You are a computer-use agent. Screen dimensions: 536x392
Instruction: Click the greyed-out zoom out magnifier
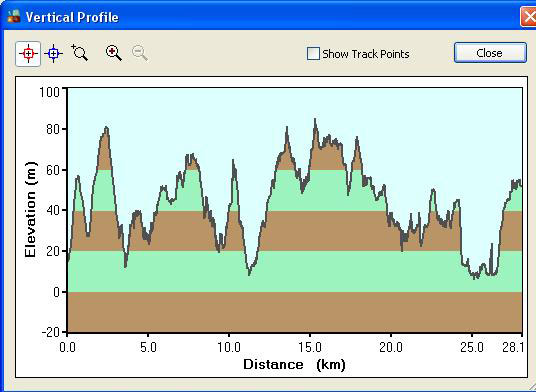pyautogui.click(x=140, y=53)
